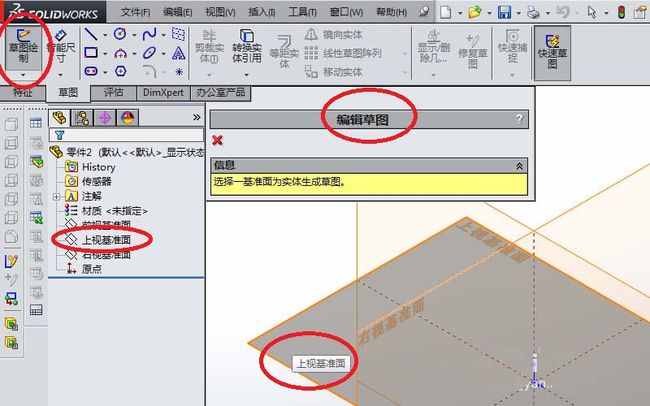
Task: Select the Line sketch tool
Action: (x=91, y=34)
